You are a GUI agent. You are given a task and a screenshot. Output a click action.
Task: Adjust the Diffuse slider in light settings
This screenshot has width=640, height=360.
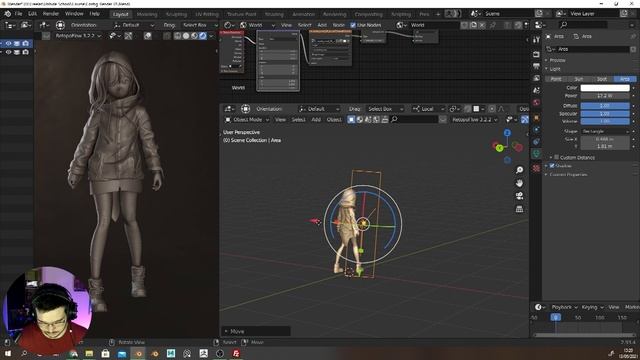coord(605,106)
